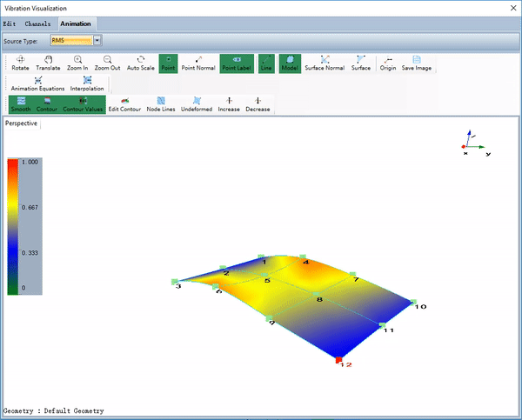Select node 10 on the mesh
522x420 pixels.
coord(413,303)
